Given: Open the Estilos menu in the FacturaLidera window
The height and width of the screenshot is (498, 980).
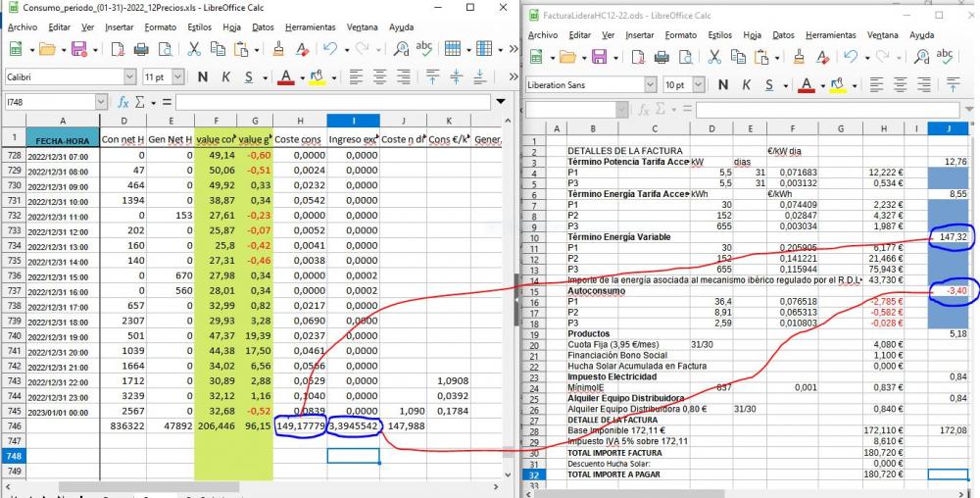Looking at the screenshot, I should click(x=720, y=35).
